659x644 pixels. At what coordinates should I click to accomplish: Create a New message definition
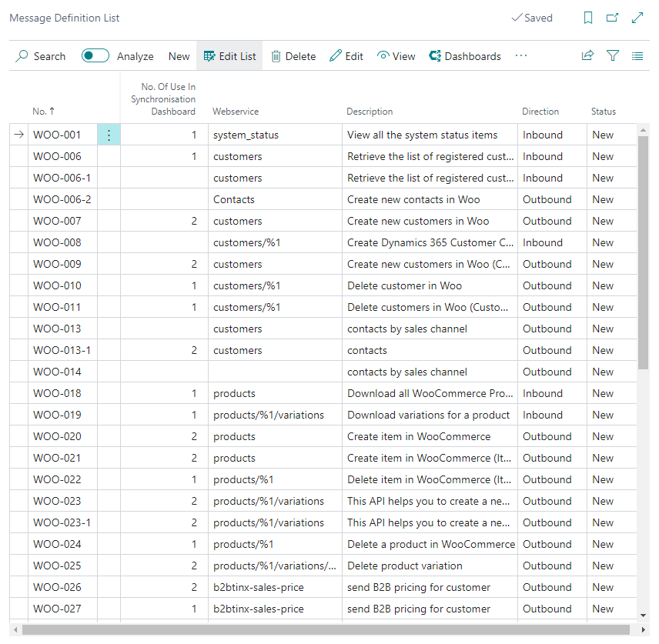click(x=179, y=56)
